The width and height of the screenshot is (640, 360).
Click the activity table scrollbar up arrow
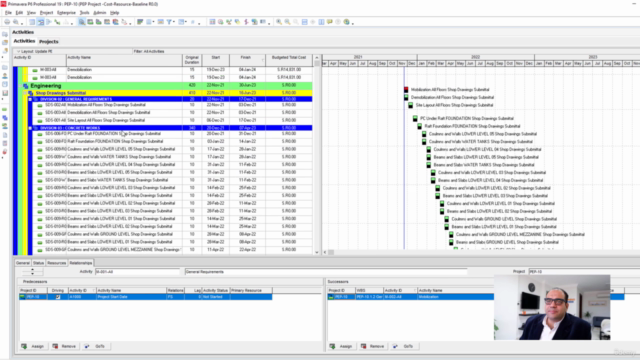pyautogui.click(x=317, y=58)
